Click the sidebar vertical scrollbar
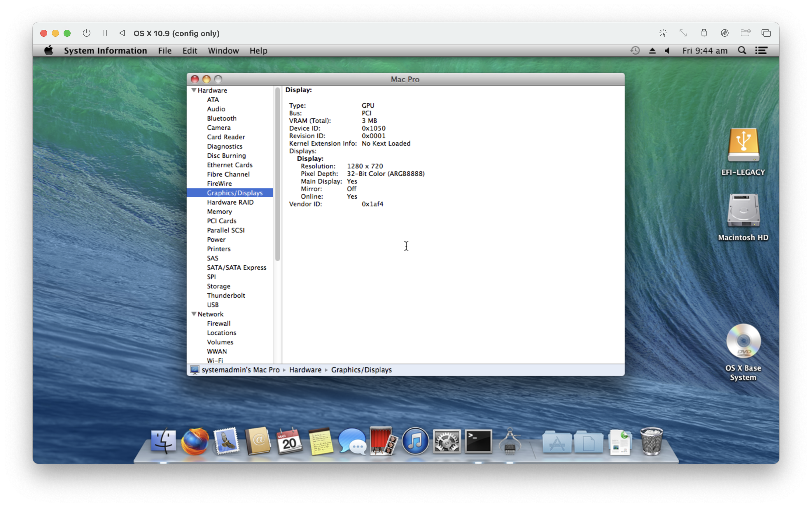This screenshot has width=812, height=507. coord(277,174)
